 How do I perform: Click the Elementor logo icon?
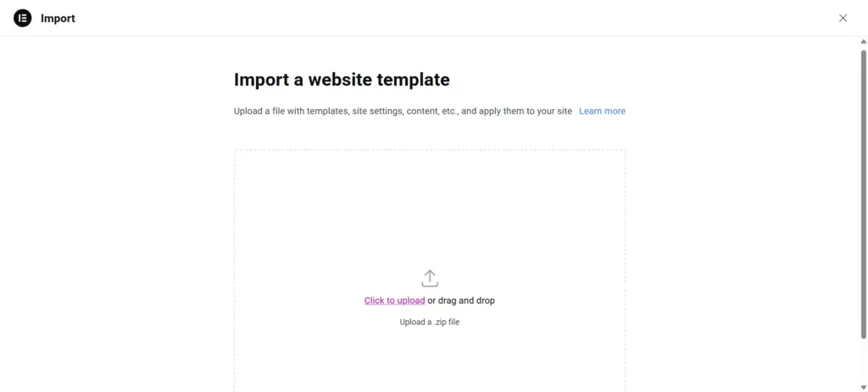point(22,18)
